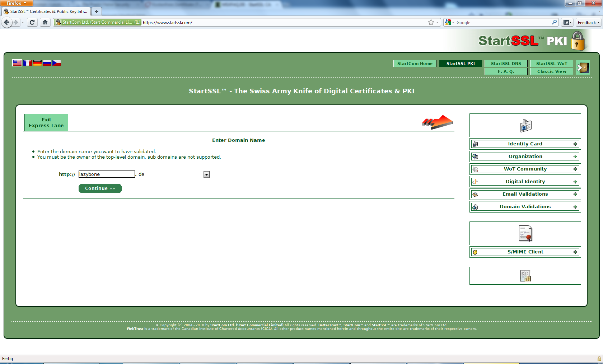Choose the German flag language
This screenshot has height=364, width=603.
click(37, 63)
